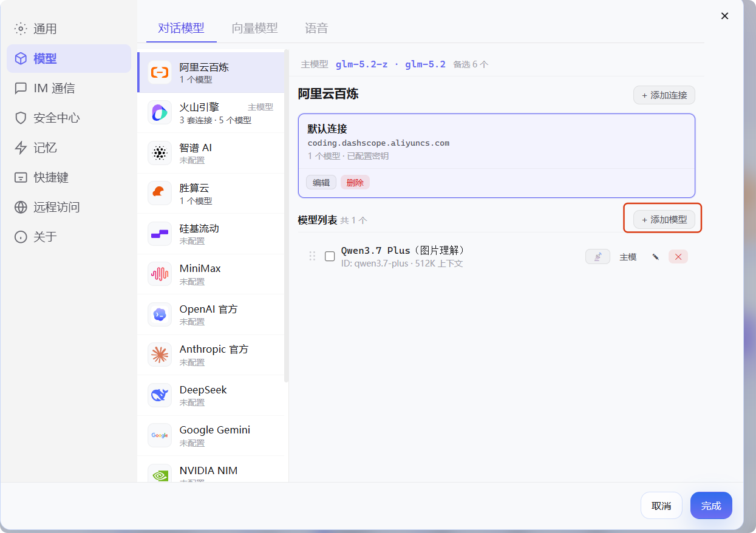This screenshot has width=756, height=533.
Task: Click the 完成 button
Action: tap(711, 505)
